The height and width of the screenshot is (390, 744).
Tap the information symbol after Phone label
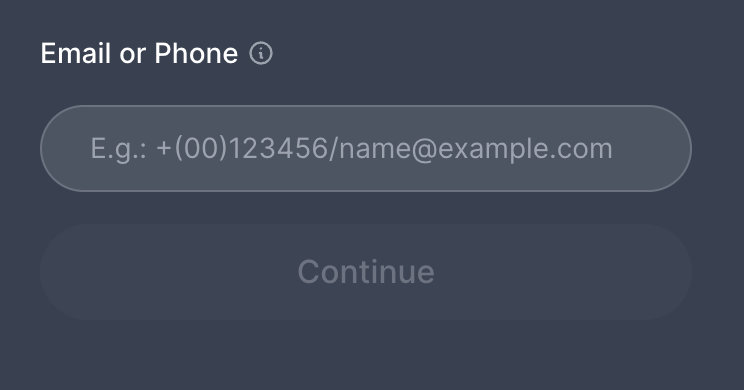click(x=261, y=53)
